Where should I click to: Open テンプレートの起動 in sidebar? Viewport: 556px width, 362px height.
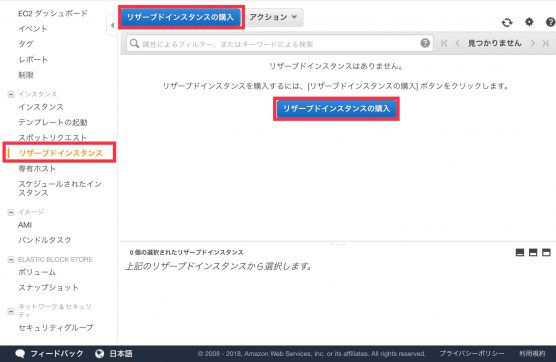pyautogui.click(x=53, y=122)
